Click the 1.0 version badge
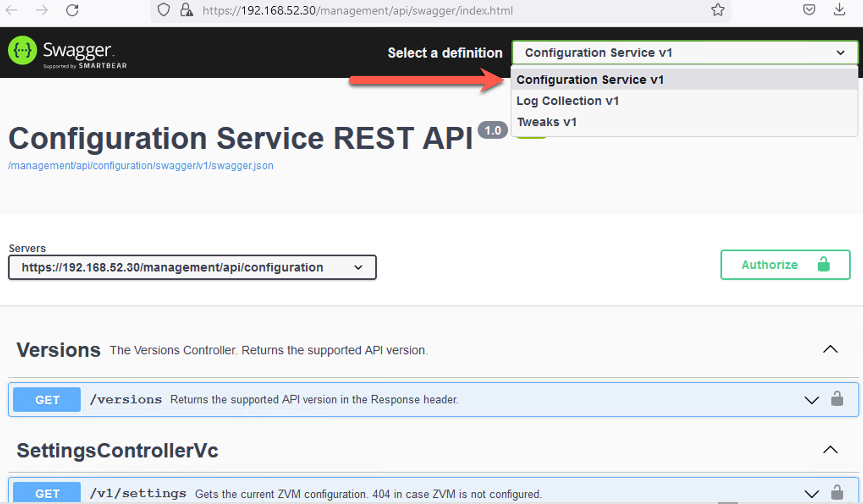Viewport: 863px width, 504px height. click(x=492, y=130)
